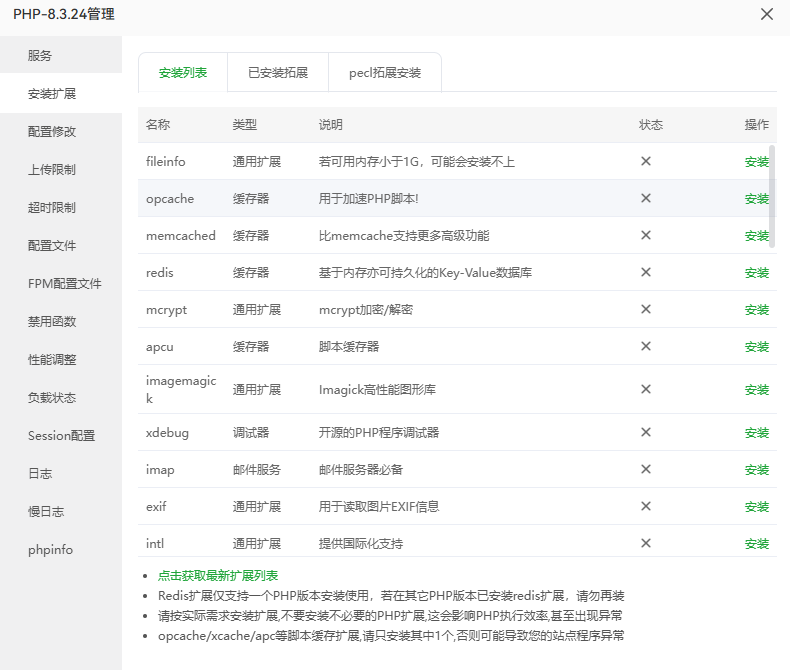
Task: Click description Imagick高性能图形库
Action: point(377,389)
